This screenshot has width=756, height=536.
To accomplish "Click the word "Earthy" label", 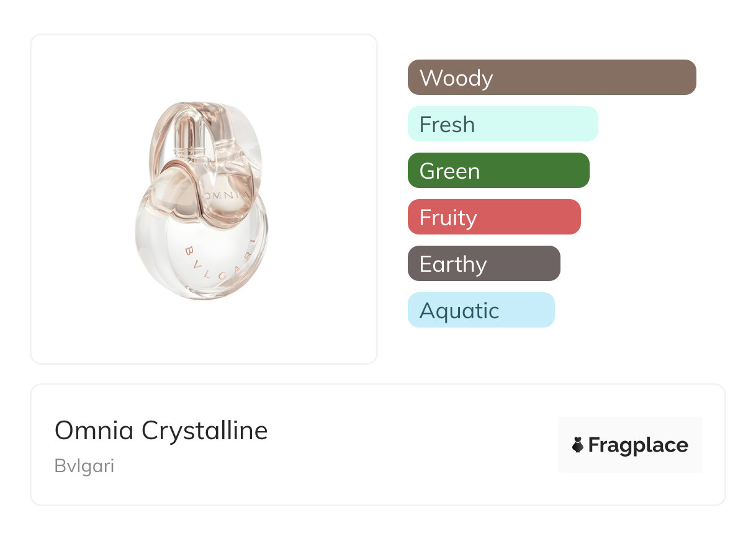I will pos(453,264).
